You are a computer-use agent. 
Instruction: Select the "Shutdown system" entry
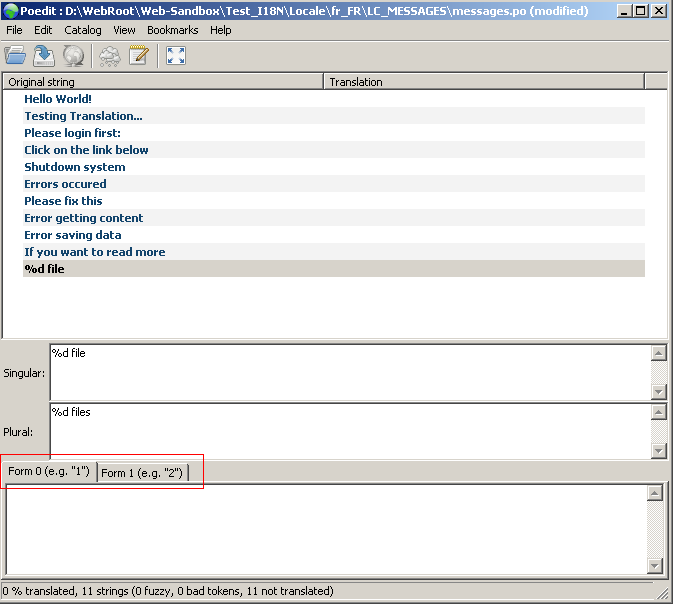click(75, 167)
